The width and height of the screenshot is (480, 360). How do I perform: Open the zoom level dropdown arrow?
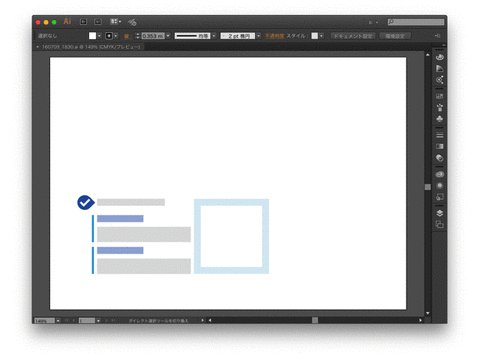[58, 321]
